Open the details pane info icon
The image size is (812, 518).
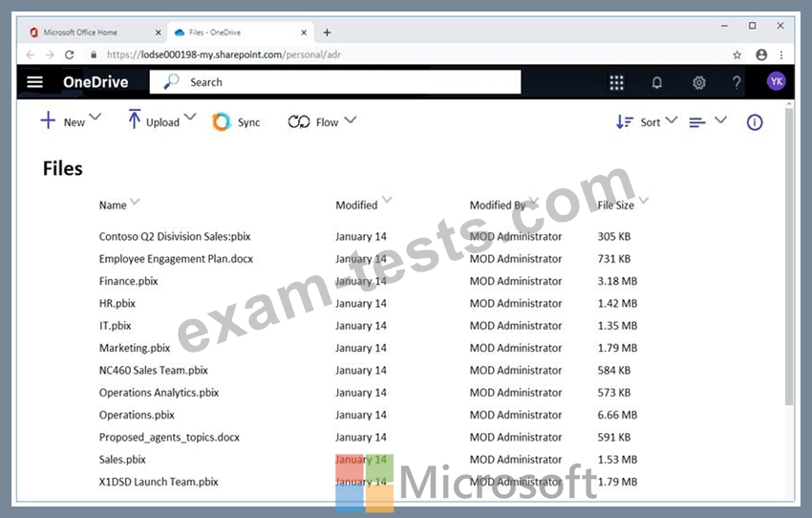click(754, 122)
